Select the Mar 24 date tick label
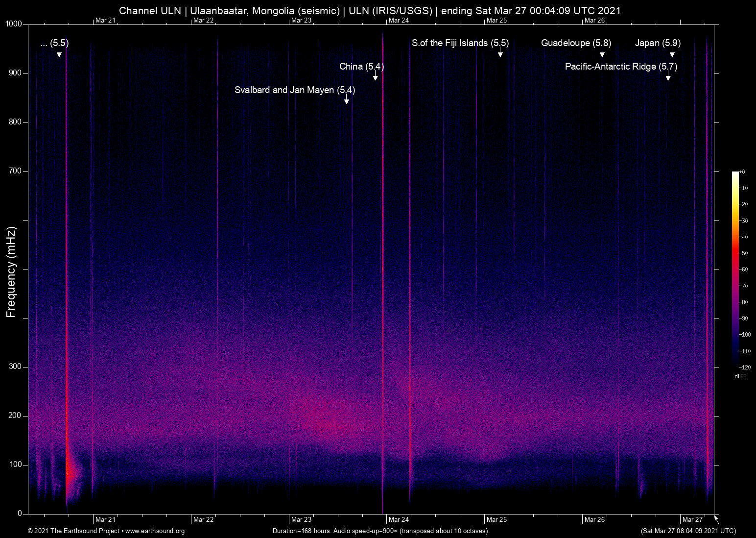Image resolution: width=756 pixels, height=538 pixels. (x=399, y=519)
